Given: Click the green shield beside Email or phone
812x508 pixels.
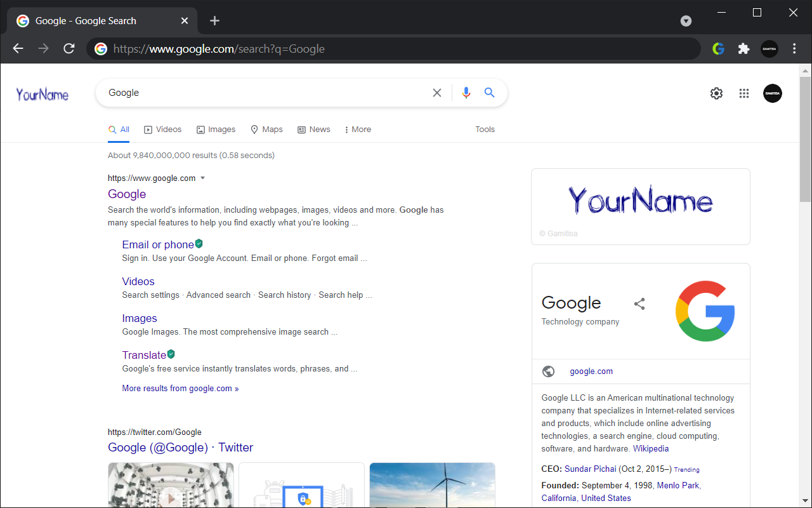Looking at the screenshot, I should 199,243.
